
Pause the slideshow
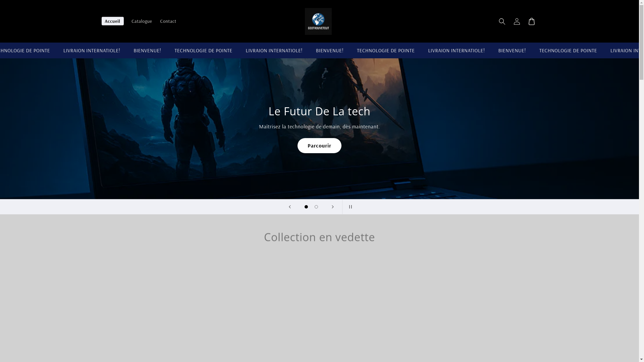click(350, 207)
